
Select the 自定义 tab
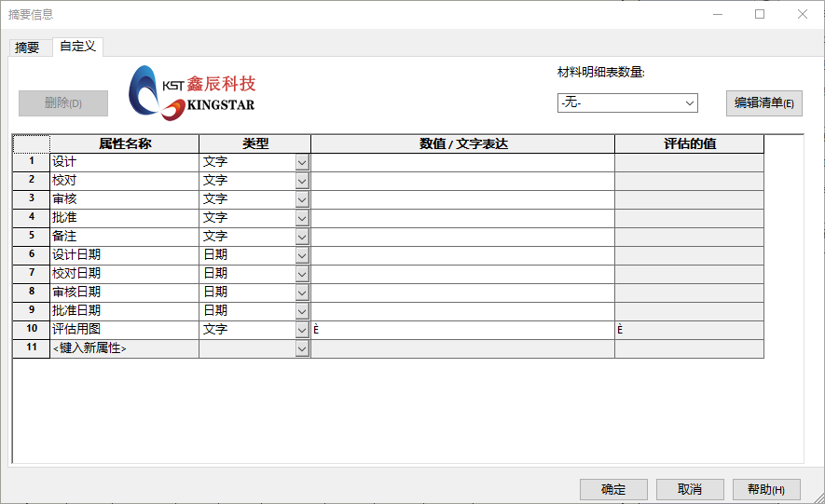[77, 47]
